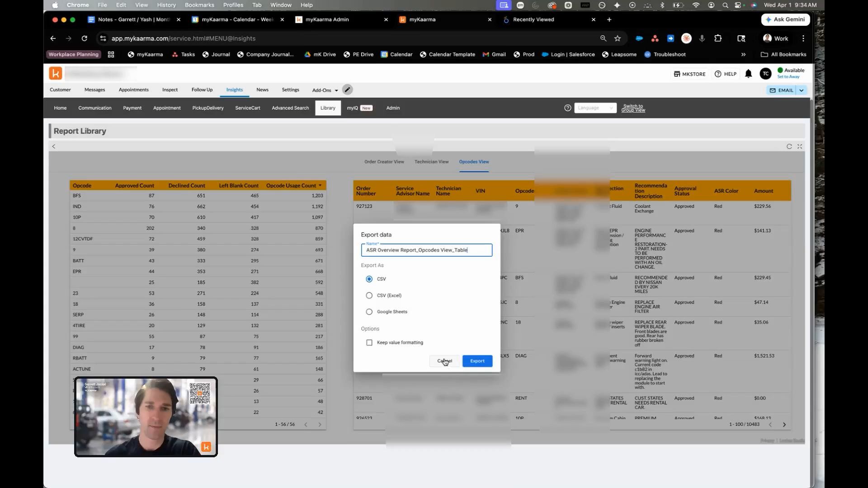
Task: Choose Google Sheets export option
Action: (369, 312)
